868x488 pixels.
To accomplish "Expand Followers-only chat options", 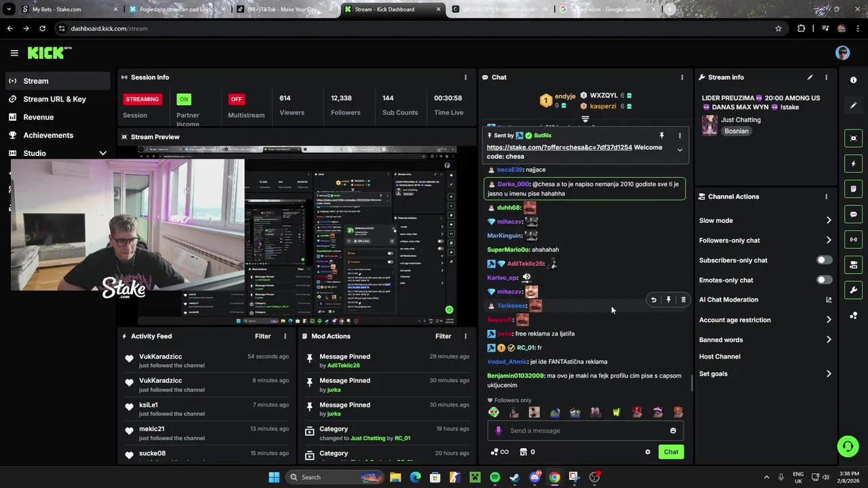I will tap(829, 240).
